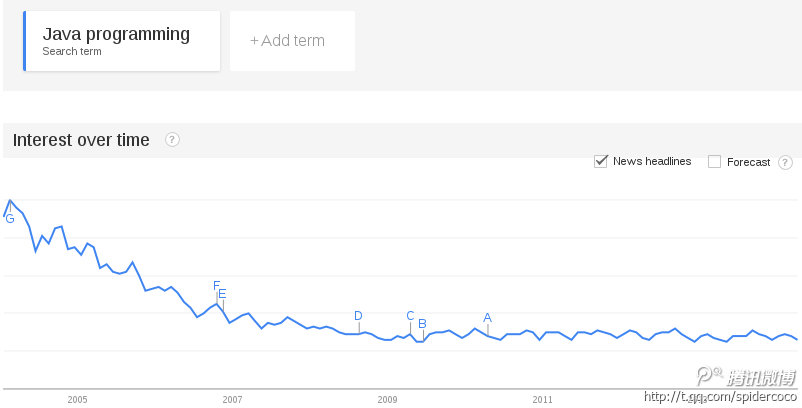
Task: Click news headline marker C
Action: tap(410, 316)
